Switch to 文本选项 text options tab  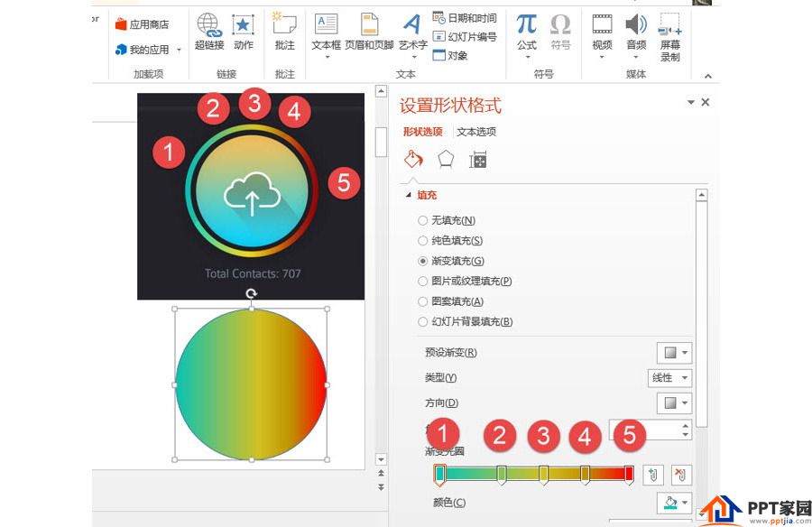pyautogui.click(x=476, y=132)
